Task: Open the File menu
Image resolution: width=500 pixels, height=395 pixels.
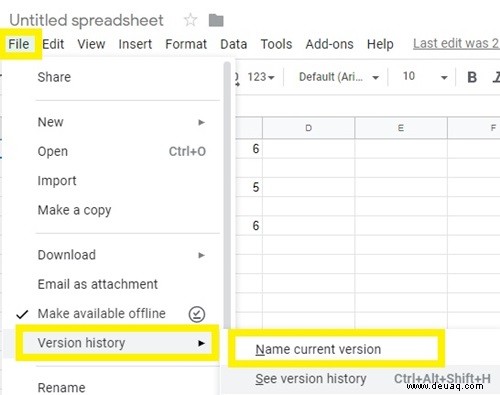Action: click(x=19, y=44)
